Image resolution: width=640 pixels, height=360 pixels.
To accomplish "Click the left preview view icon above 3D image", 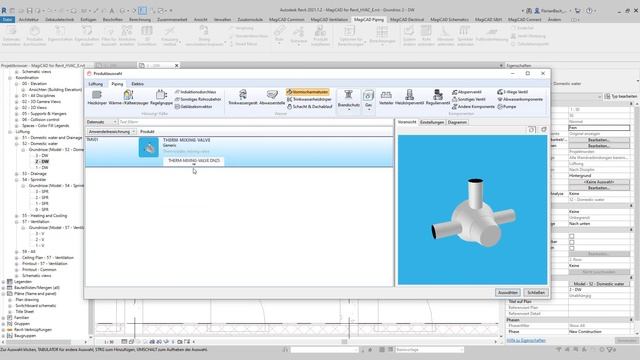I will tap(531, 129).
